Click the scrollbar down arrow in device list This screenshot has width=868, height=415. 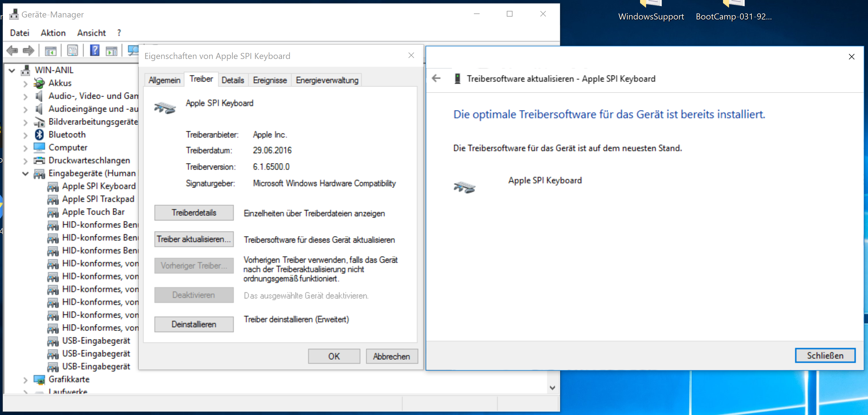pos(552,388)
